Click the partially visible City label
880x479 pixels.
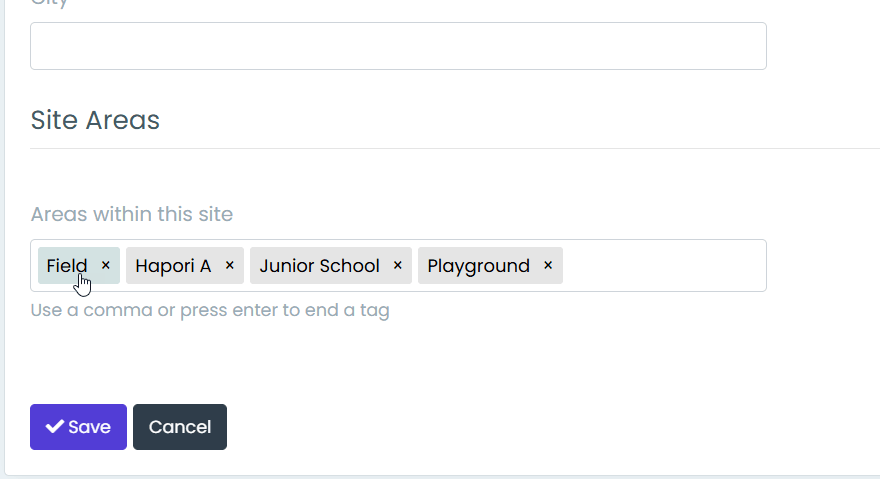[49, 3]
